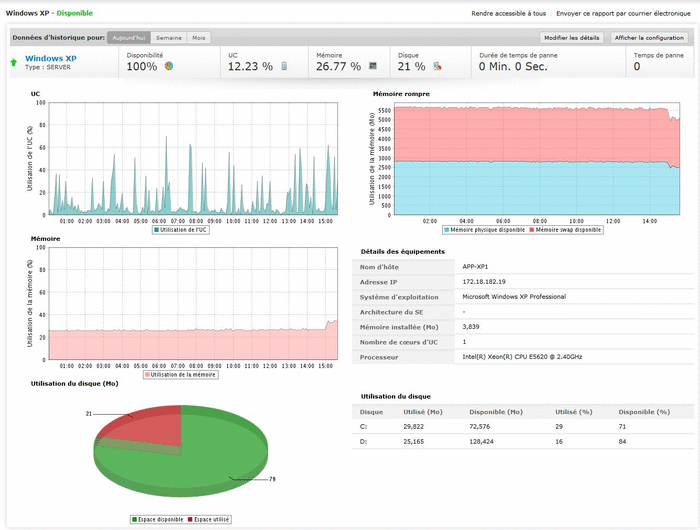This screenshot has height=530, width=700.
Task: Click Mémoire swap disponible legend swatch
Action: pyautogui.click(x=532, y=230)
